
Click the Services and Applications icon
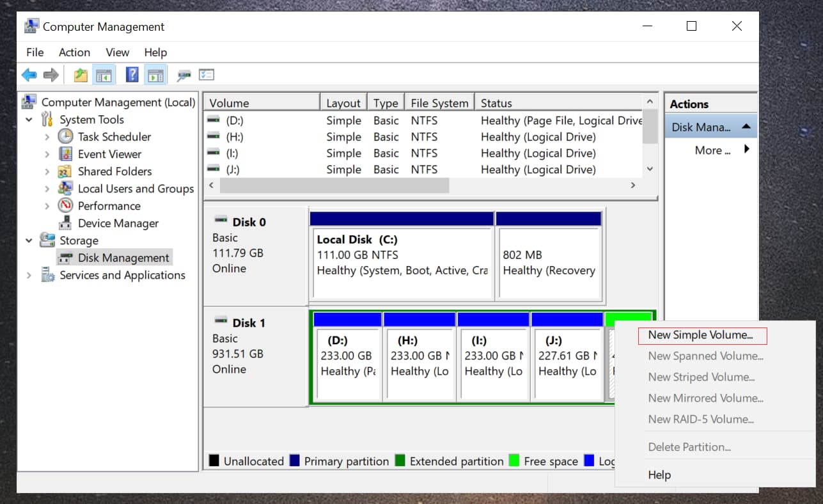pyautogui.click(x=47, y=274)
